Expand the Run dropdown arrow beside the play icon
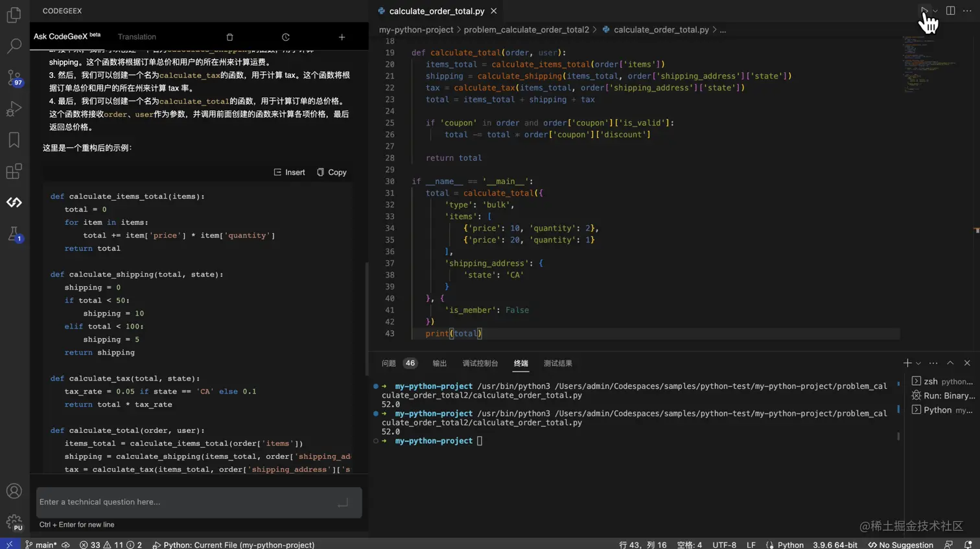 pos(935,11)
